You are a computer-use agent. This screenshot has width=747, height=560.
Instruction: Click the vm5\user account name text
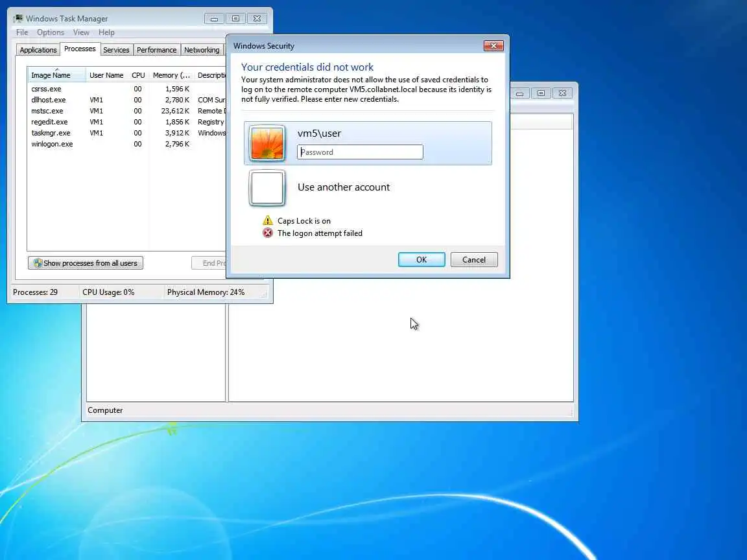point(319,134)
